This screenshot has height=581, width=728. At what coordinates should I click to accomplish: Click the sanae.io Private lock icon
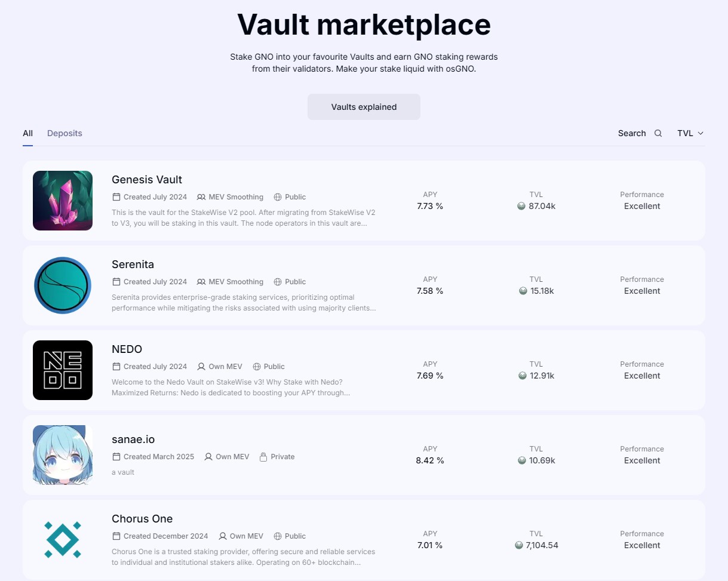(x=263, y=457)
